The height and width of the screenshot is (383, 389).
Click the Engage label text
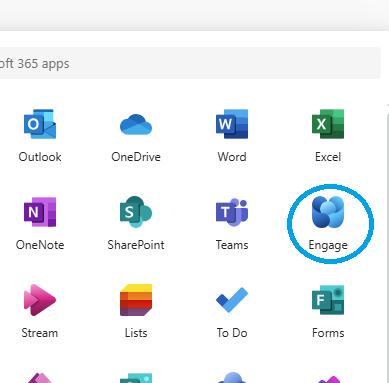(328, 245)
